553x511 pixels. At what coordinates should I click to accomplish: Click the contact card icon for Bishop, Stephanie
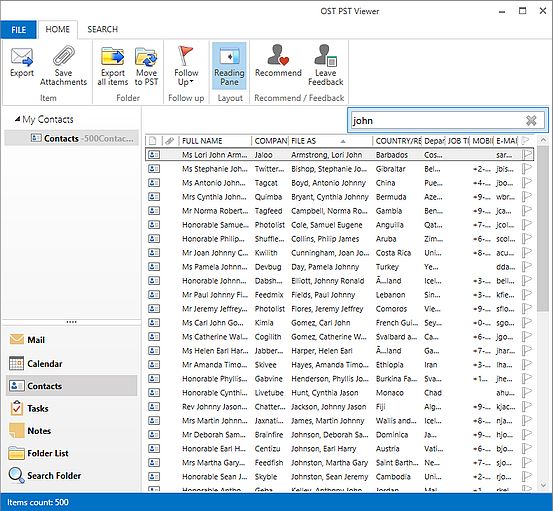154,169
